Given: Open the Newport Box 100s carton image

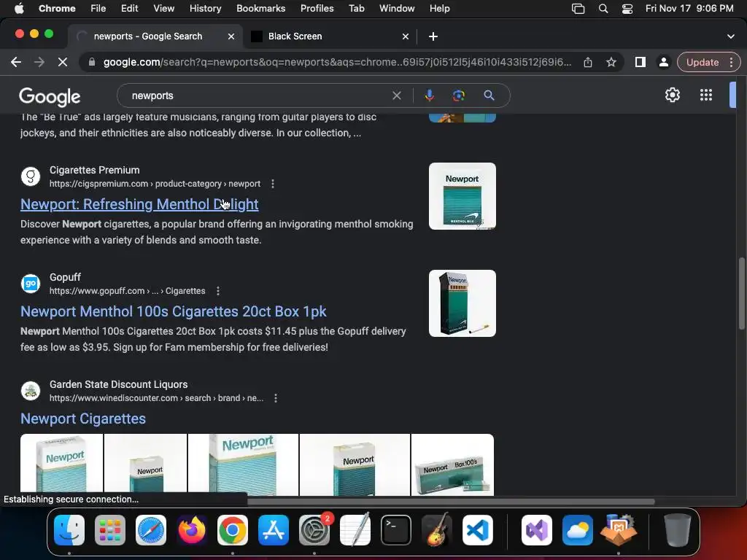Looking at the screenshot, I should point(452,464).
